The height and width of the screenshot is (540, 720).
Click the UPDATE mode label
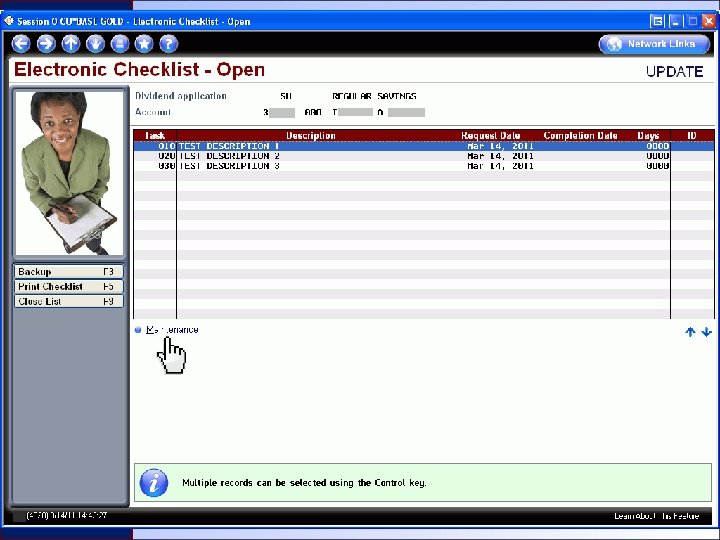click(x=674, y=72)
